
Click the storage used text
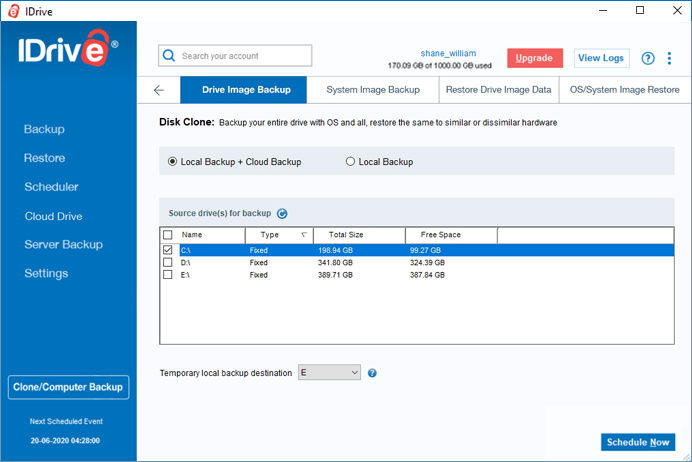click(x=440, y=66)
